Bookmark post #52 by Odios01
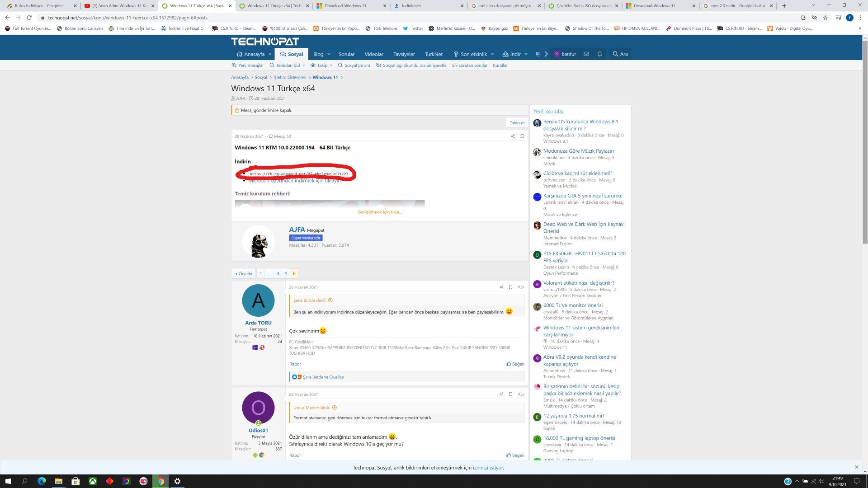The image size is (868, 488). (x=510, y=394)
